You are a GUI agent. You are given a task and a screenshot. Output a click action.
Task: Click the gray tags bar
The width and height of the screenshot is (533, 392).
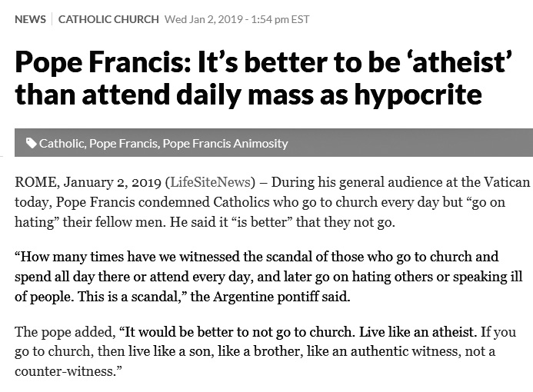(274, 143)
